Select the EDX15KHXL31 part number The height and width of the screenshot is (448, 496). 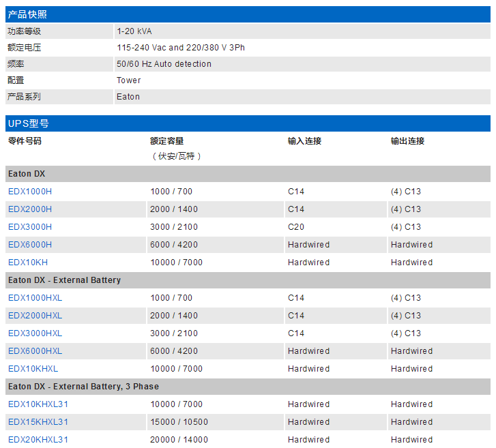coord(38,422)
